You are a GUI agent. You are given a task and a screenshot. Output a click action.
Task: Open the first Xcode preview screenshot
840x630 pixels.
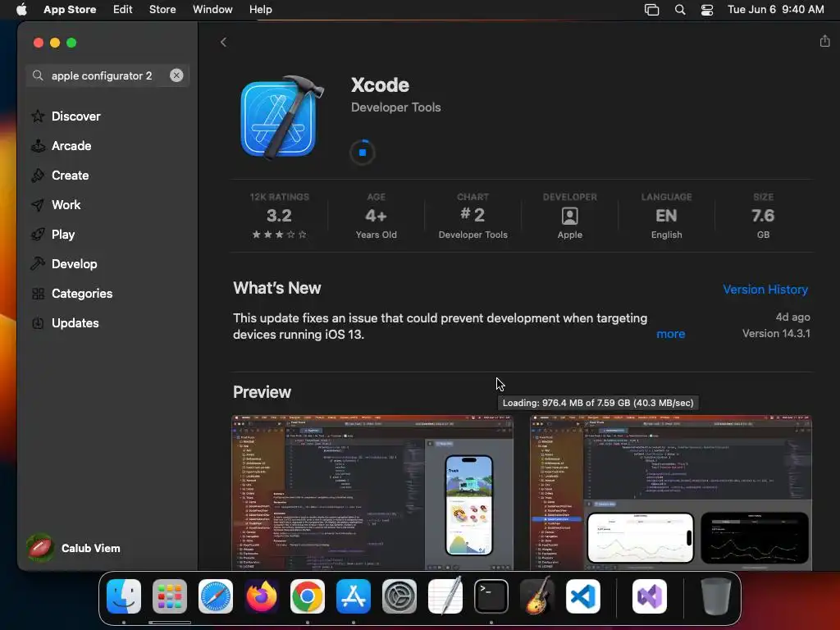pos(372,492)
